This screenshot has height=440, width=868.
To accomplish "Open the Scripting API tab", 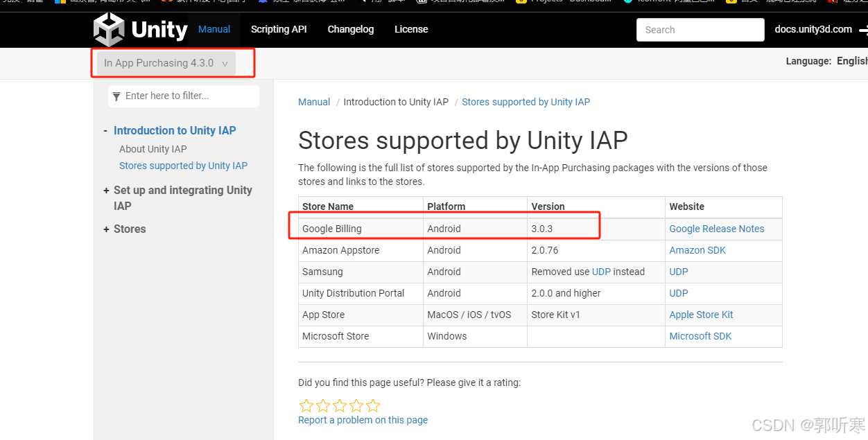I will point(279,29).
